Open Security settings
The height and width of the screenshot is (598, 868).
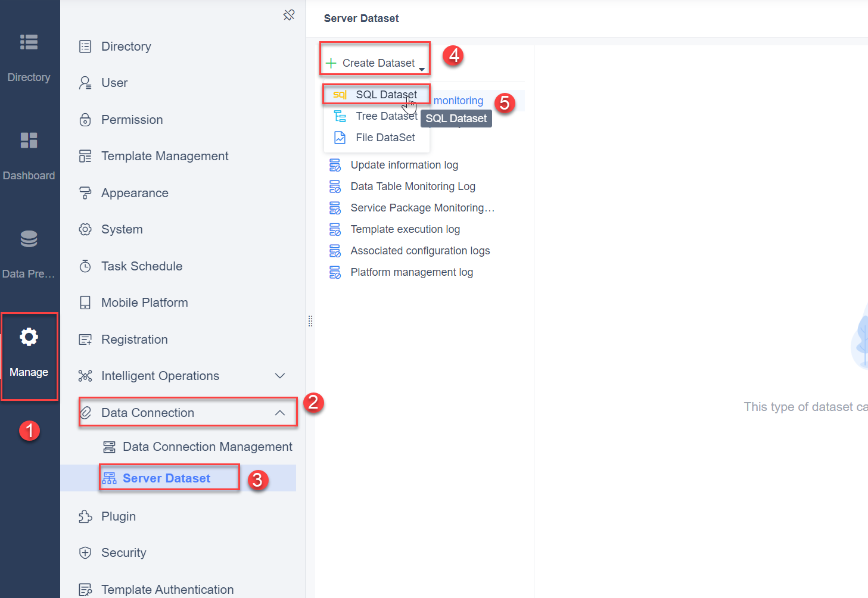(x=123, y=553)
